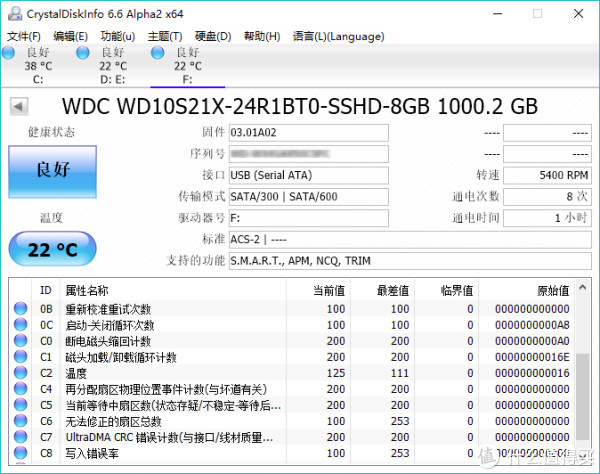Click raw value 0000000000A8
Viewport: 600px width, 474px height.
532,325
